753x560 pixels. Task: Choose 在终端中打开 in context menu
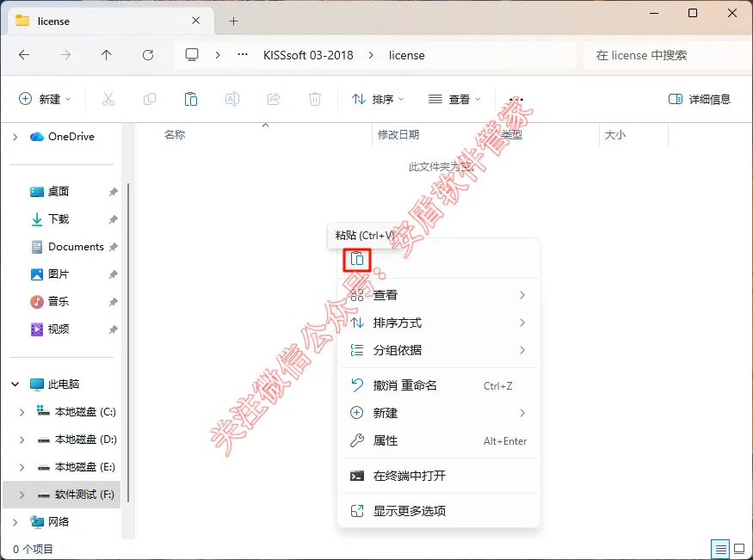click(439, 476)
